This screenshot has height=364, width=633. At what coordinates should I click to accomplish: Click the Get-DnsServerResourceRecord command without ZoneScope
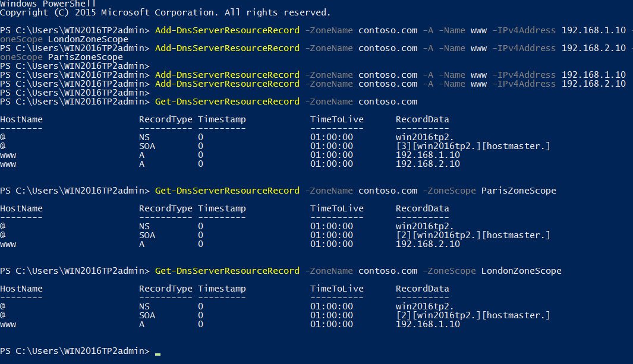[227, 102]
